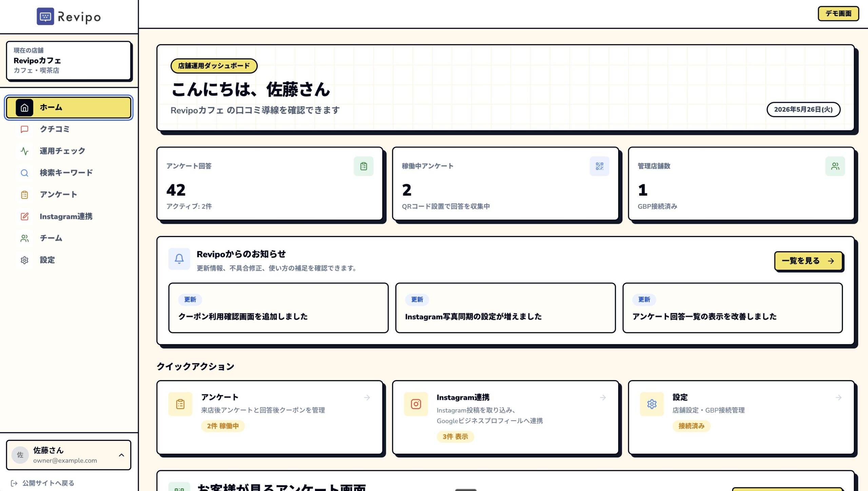868x491 pixels.
Task: Click the date pill 2026年5月26日(火)
Action: click(803, 110)
